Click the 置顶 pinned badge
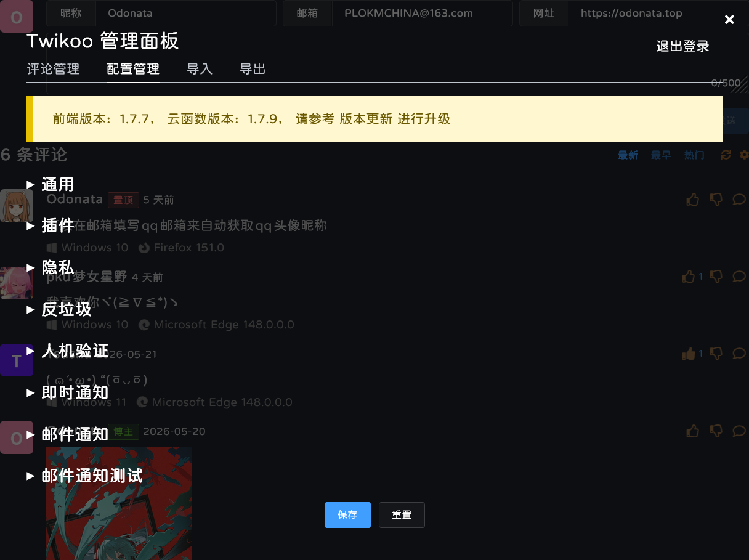 coord(123,200)
